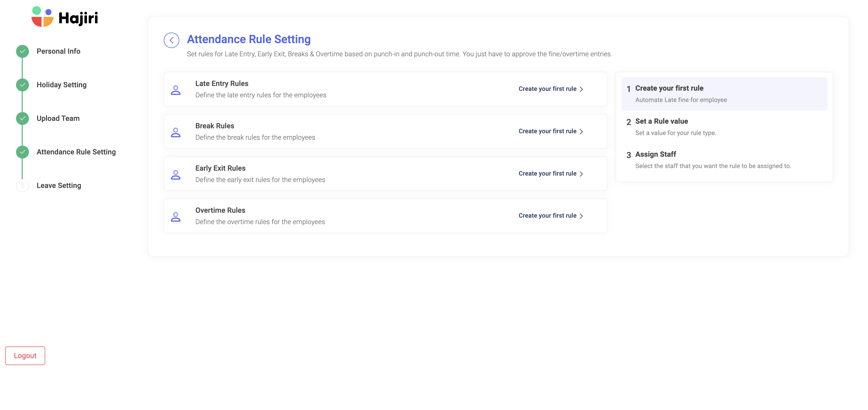Click the Upload Team green checkmark
This screenshot has height=410, width=868.
[22, 118]
